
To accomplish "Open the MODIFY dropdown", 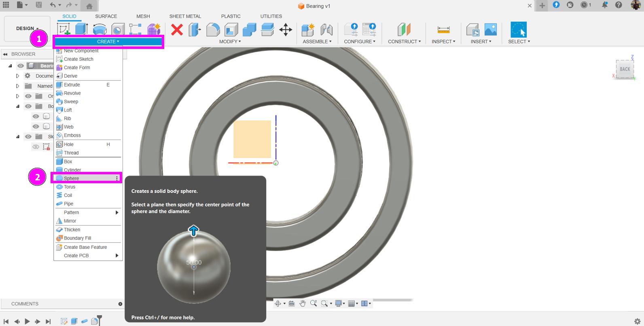I will pos(230,41).
